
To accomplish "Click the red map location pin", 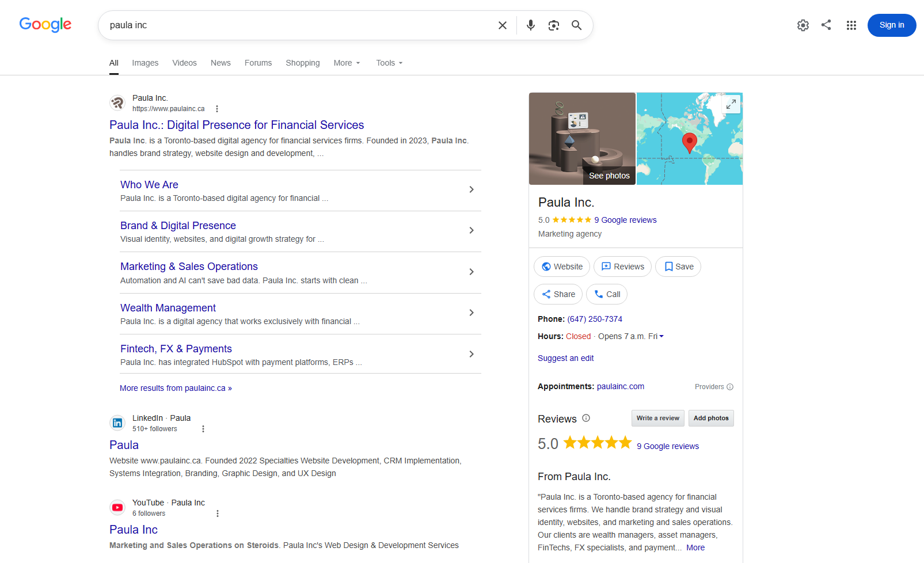I will point(689,142).
